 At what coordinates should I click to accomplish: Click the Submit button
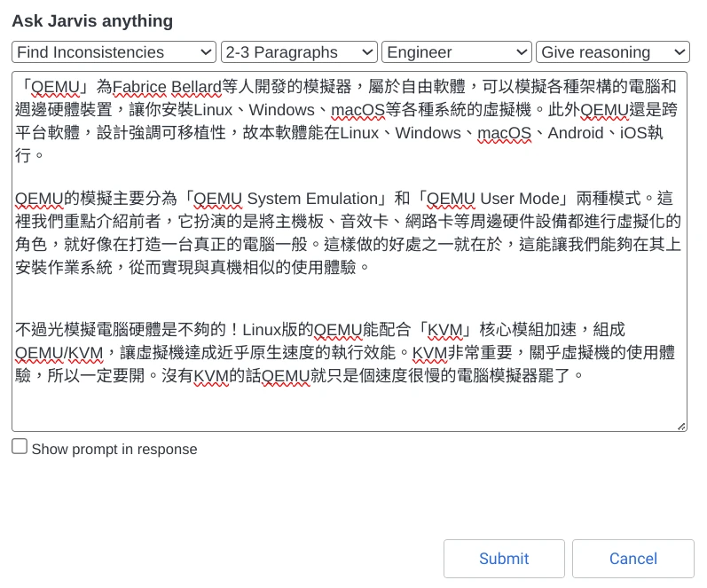[x=504, y=559]
